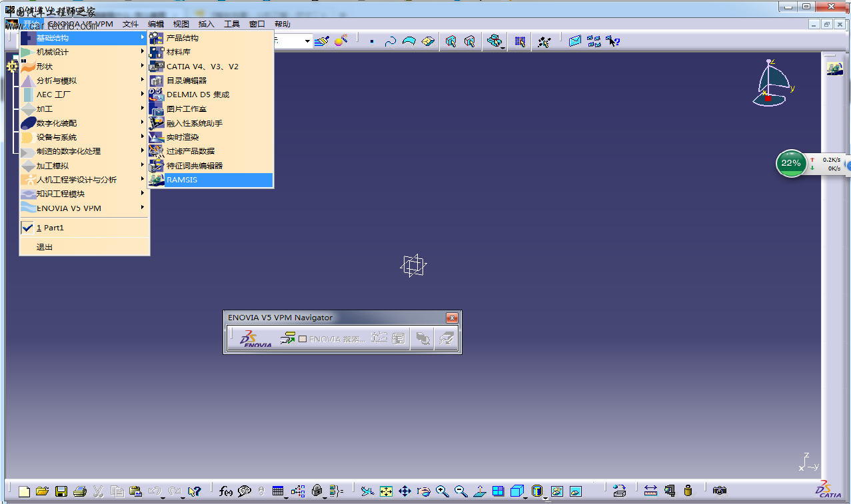The width and height of the screenshot is (851, 504).
Task: Click the What's This help cursor icon
Action: (x=194, y=491)
